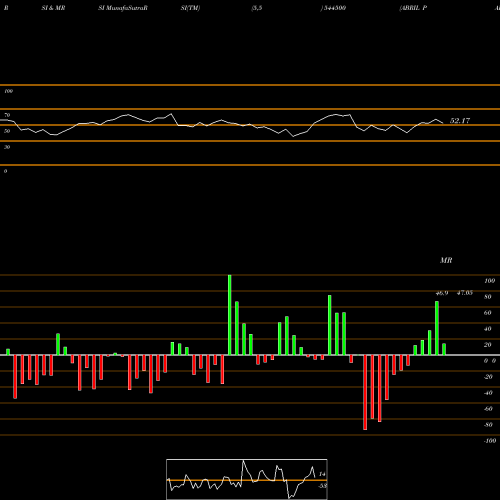Click the MR axis label -80
500x500 pixels.
click(488, 425)
